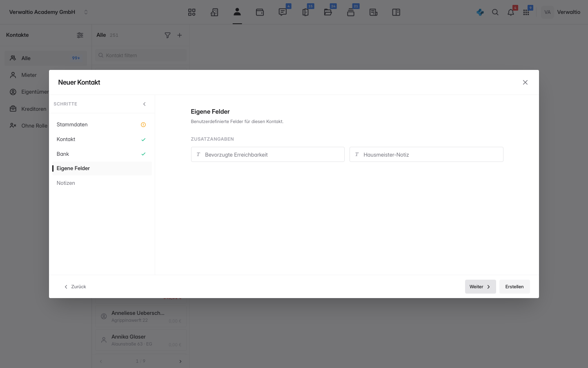The width and height of the screenshot is (588, 368).
Task: Open the notifications bell icon
Action: coord(511,12)
